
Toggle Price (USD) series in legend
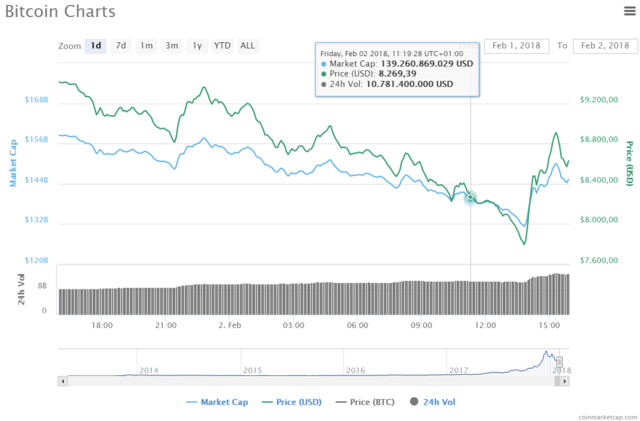coord(291,402)
